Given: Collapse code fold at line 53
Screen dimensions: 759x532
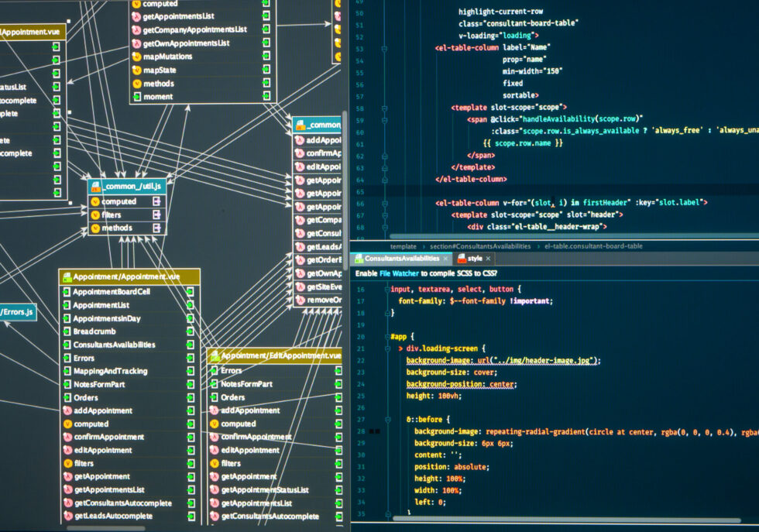Looking at the screenshot, I should [x=384, y=49].
